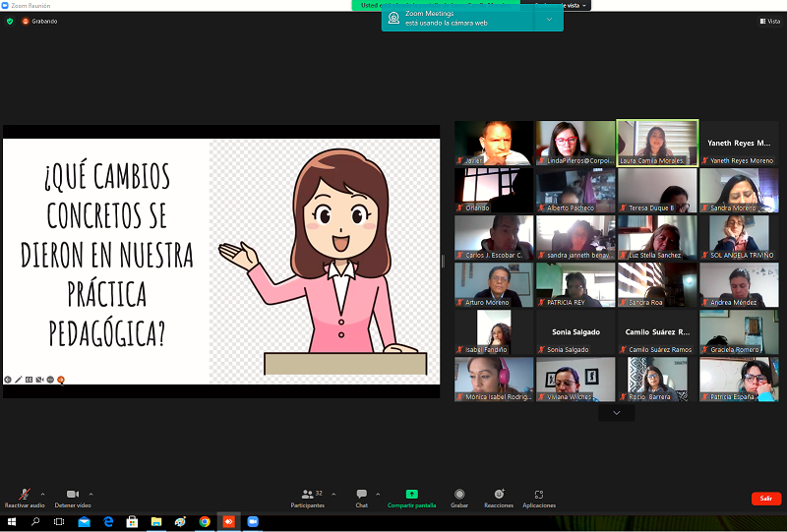Expand the arrow next to Participantes

pos(333,494)
